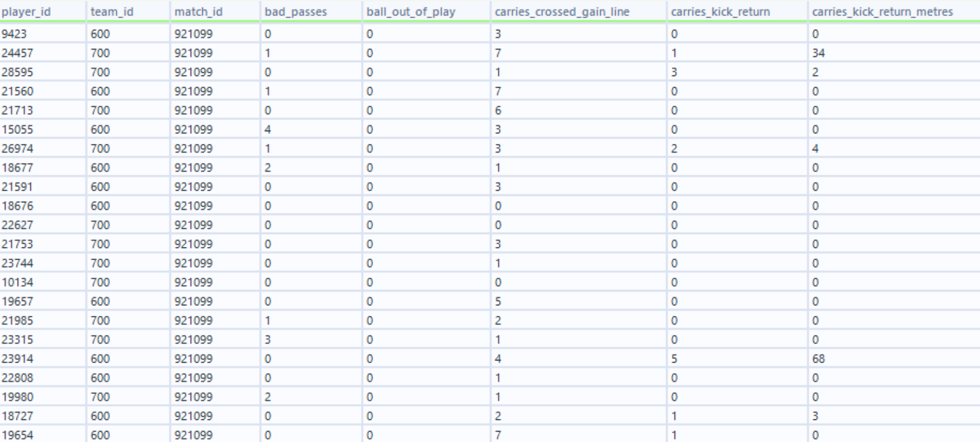Viewport: 980px width, 442px height.
Task: Click gain line value 4 for player 23914
Action: tap(578, 359)
